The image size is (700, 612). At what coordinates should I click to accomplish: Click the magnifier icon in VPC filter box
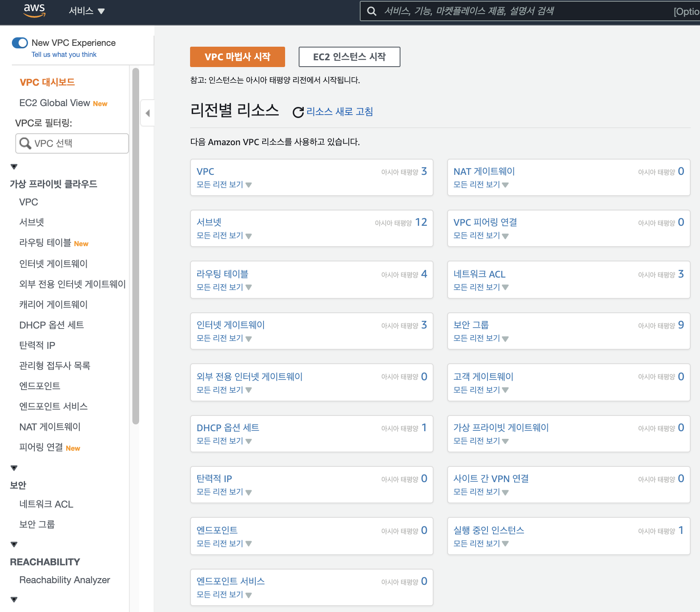[25, 143]
